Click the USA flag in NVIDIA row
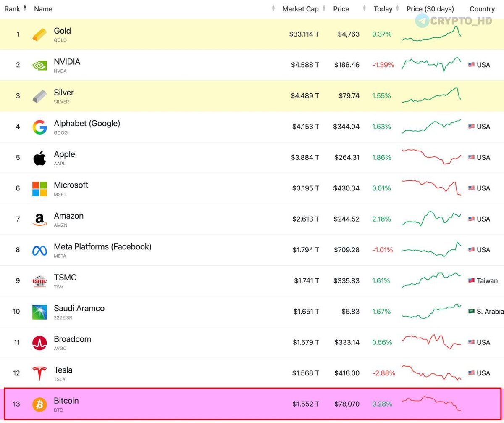Viewport: 504px width, 423px height. click(471, 65)
